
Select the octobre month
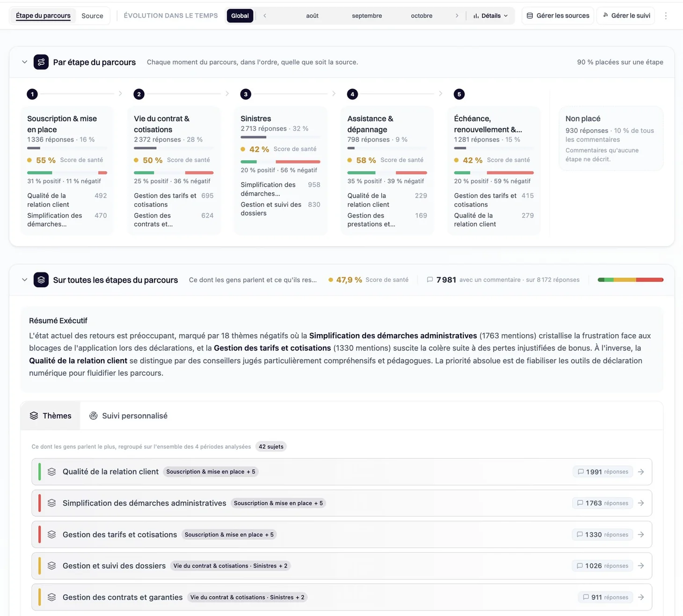click(421, 15)
